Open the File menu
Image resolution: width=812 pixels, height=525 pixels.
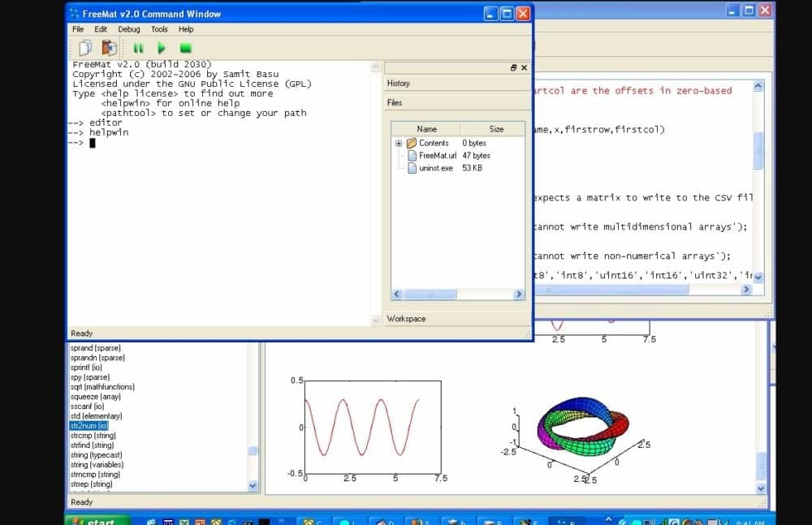pos(78,29)
